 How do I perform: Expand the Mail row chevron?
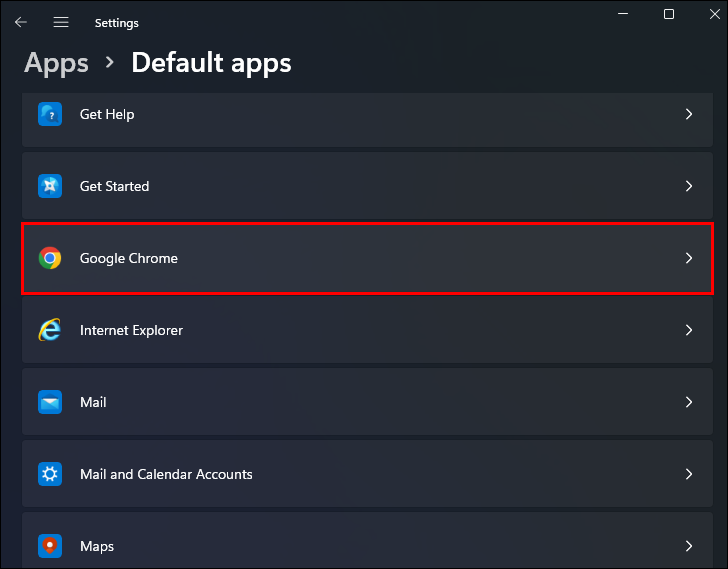[x=688, y=402]
